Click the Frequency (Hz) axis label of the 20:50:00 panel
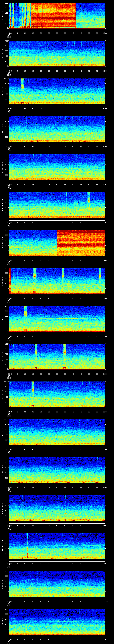Image resolution: width=114 pixels, height=644 pixels. 3,243
